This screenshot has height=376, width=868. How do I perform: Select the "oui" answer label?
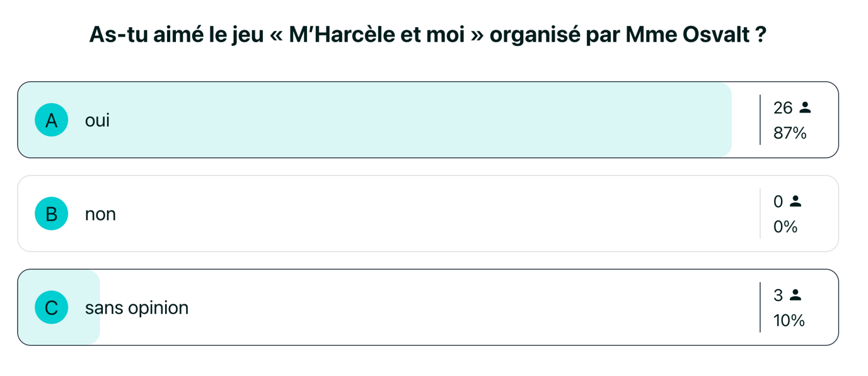pyautogui.click(x=97, y=120)
